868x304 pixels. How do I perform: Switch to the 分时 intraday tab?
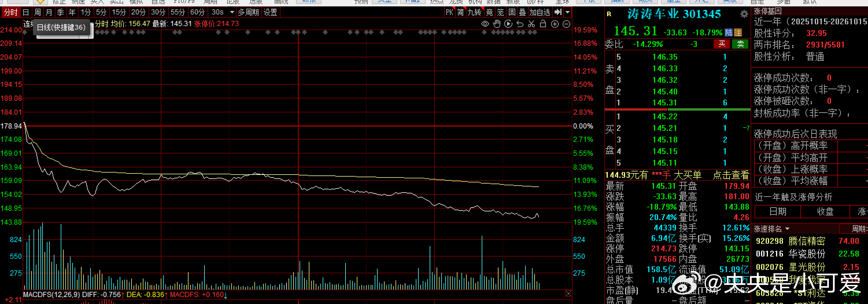tap(10, 12)
